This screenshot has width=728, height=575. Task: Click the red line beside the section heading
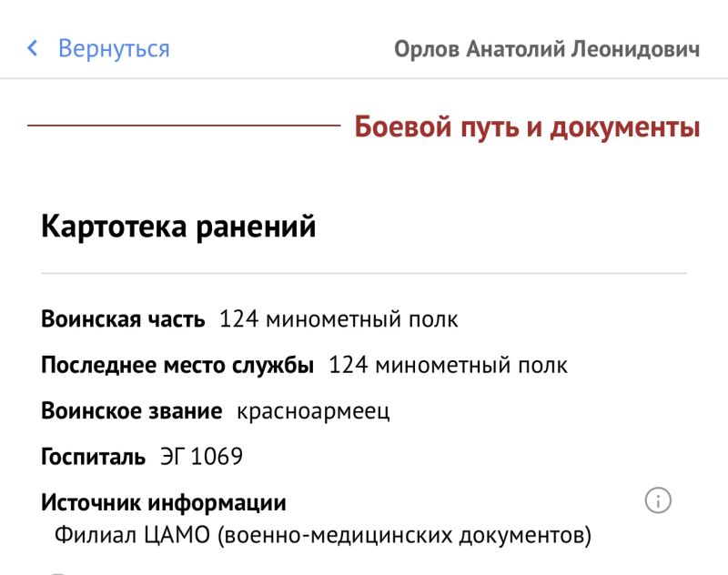184,126
